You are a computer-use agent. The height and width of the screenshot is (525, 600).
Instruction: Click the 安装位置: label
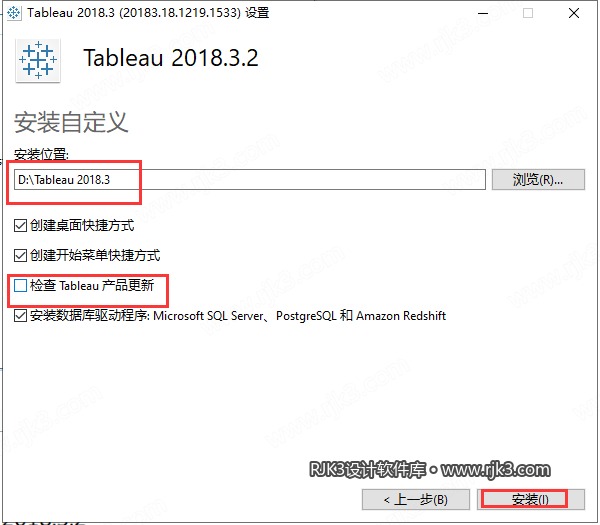(x=41, y=155)
